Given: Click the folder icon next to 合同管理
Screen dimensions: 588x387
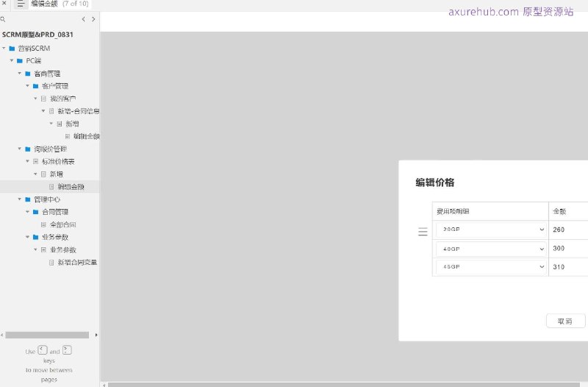Looking at the screenshot, I should click(x=35, y=212).
